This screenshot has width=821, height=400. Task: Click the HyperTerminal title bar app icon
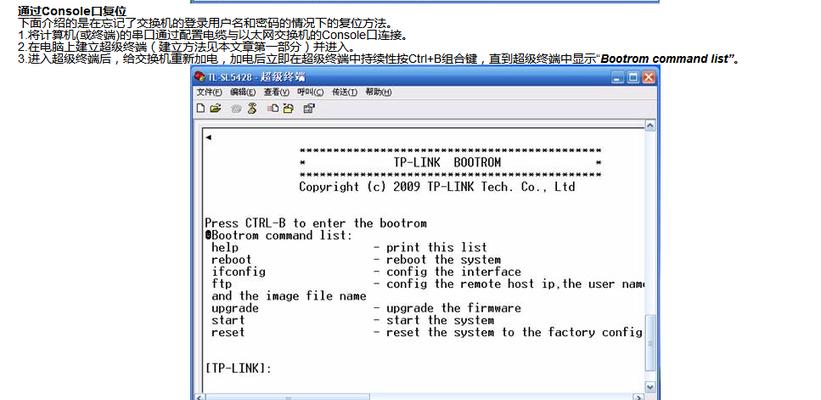click(x=199, y=77)
